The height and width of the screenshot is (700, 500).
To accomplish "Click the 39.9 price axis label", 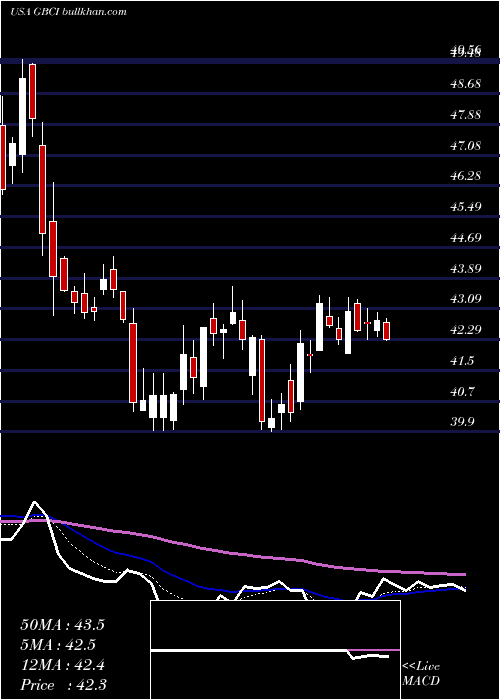I will 462,422.
